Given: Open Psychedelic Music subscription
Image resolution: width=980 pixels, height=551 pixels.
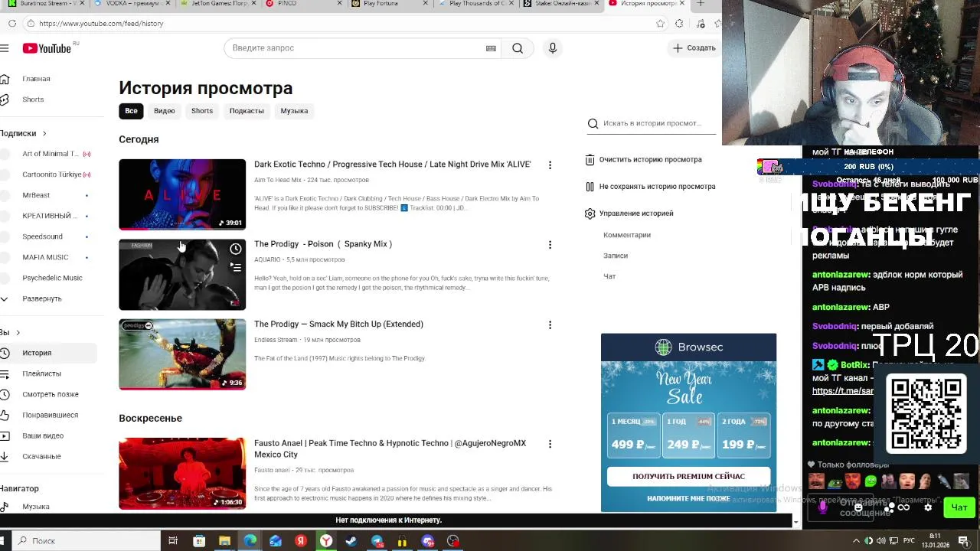Looking at the screenshot, I should pos(52,278).
